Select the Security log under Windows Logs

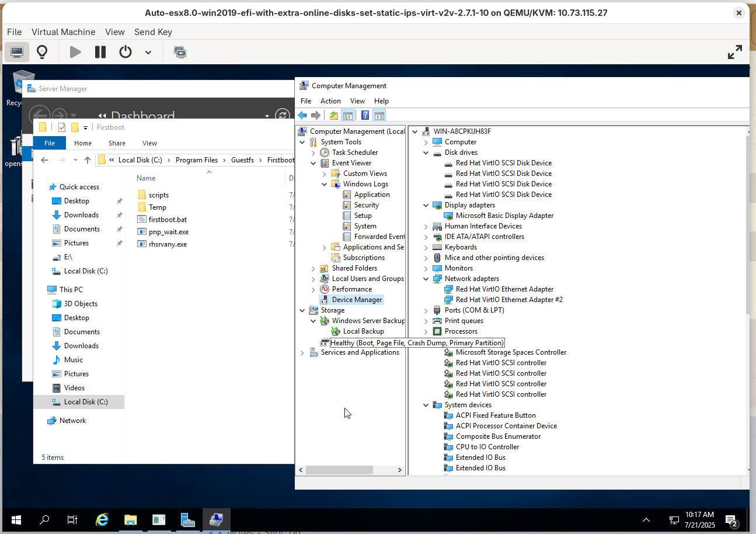(366, 205)
